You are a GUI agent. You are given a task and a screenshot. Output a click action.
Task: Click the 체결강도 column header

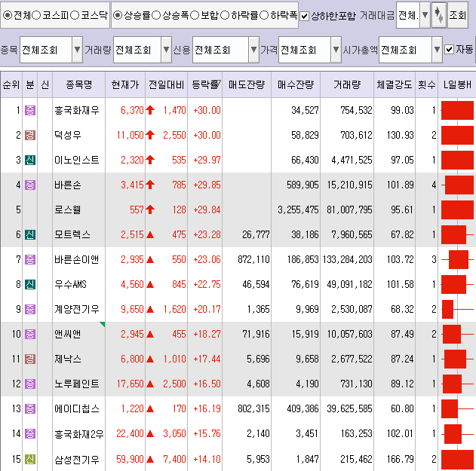pos(395,84)
